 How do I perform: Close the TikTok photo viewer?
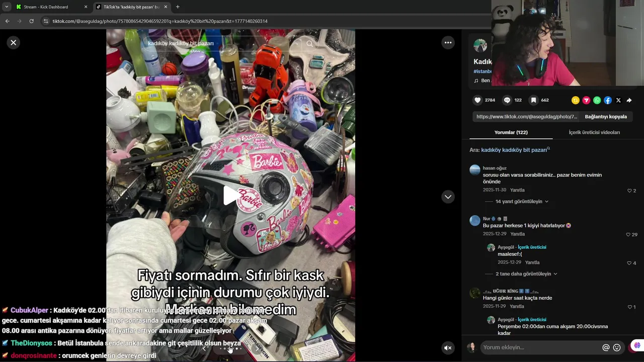pyautogui.click(x=14, y=43)
